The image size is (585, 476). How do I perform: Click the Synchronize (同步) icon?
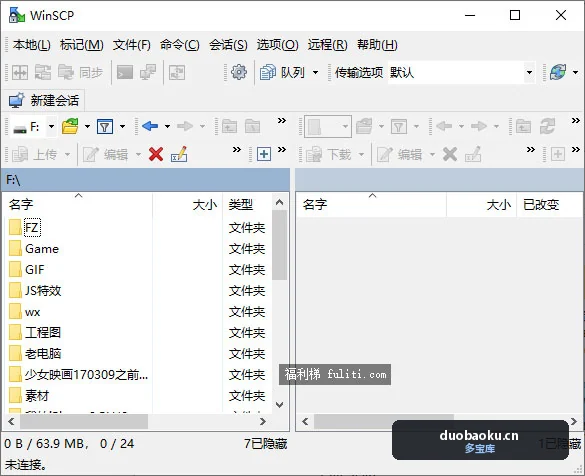66,72
